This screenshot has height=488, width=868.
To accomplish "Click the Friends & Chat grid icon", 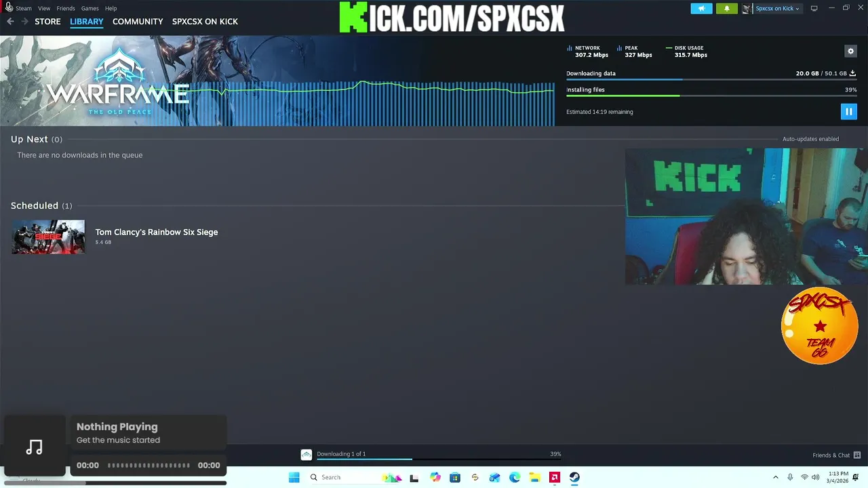I will tap(857, 455).
